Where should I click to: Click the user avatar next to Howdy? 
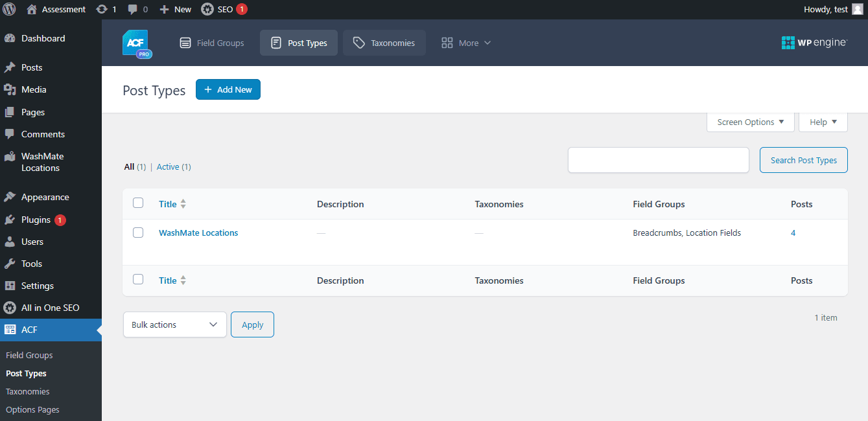pyautogui.click(x=857, y=9)
